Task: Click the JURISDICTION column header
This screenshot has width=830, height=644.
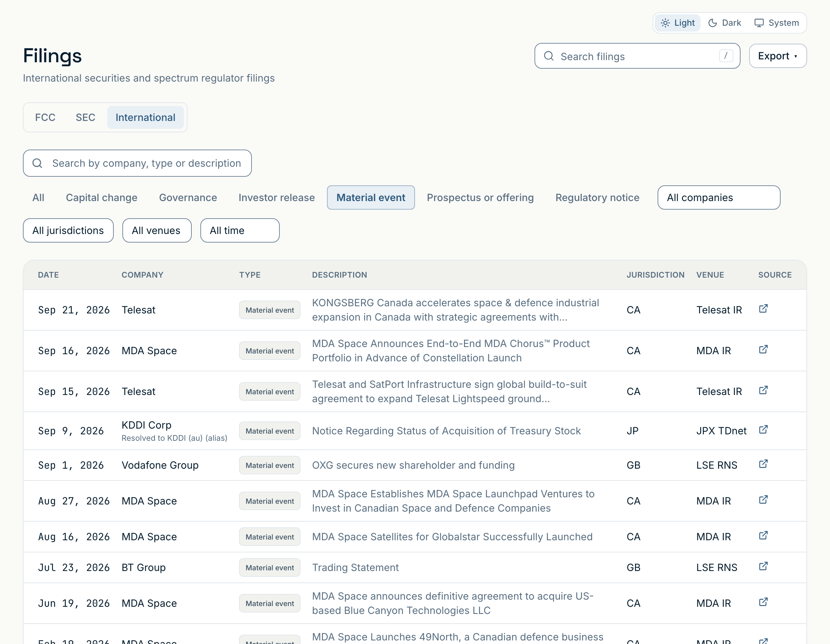Action: pyautogui.click(x=655, y=275)
